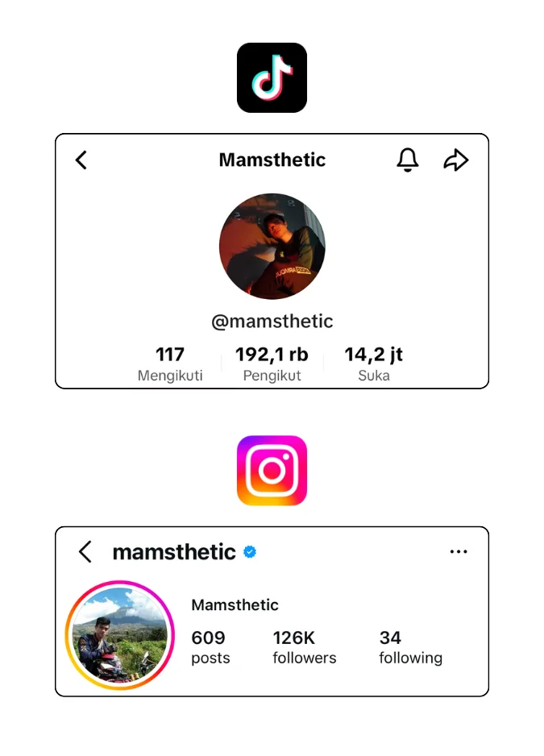Screen dimensions: 544x756
Task: Go back using Instagram back chevron
Action: pos(85,552)
